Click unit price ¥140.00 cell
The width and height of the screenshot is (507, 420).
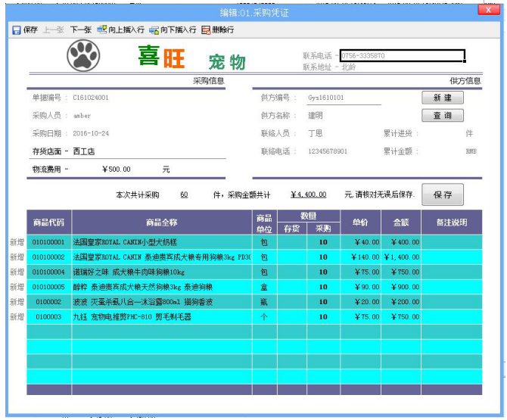pos(360,257)
